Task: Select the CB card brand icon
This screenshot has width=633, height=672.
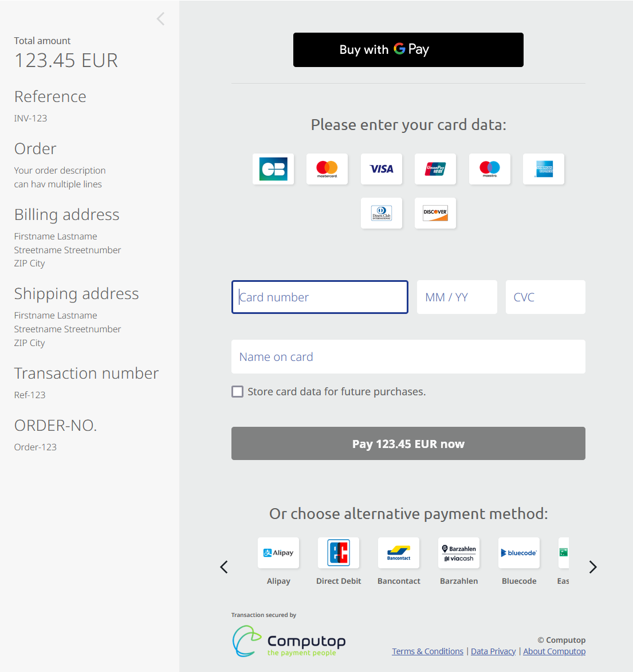Action: 273,169
